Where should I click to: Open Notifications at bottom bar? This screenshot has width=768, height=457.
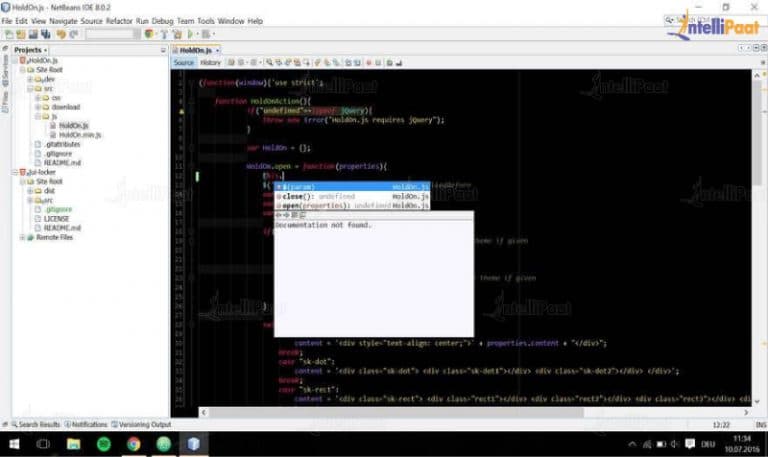tap(86, 425)
